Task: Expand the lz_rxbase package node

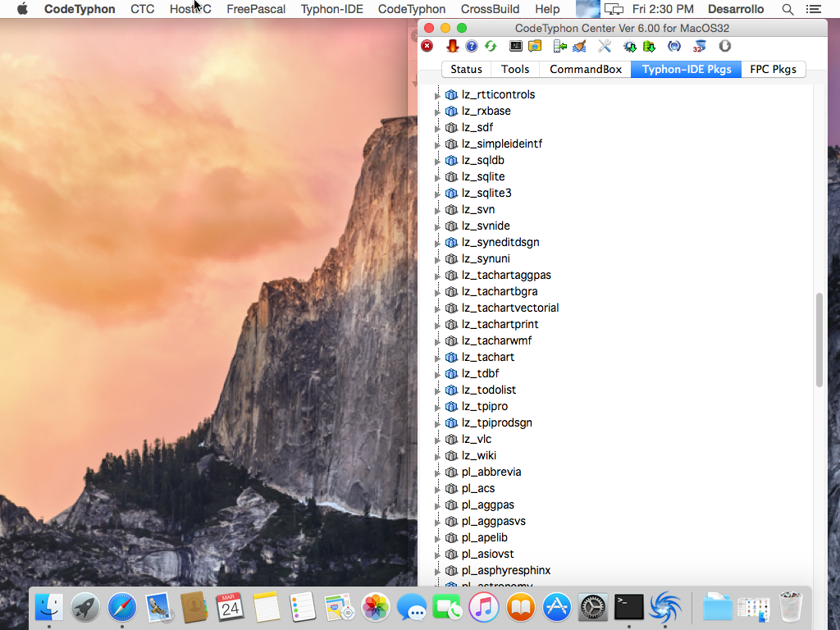Action: pyautogui.click(x=437, y=112)
